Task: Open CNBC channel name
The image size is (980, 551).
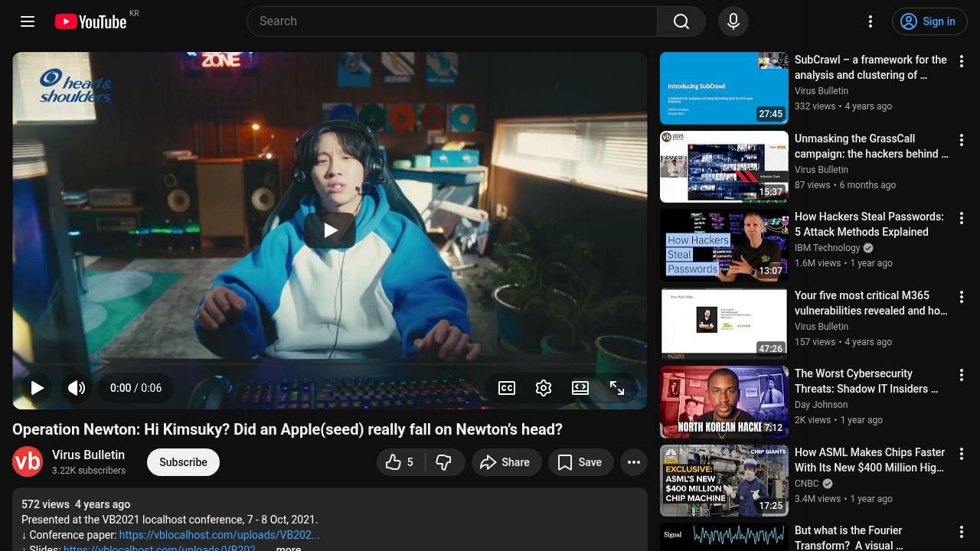Action: [807, 484]
